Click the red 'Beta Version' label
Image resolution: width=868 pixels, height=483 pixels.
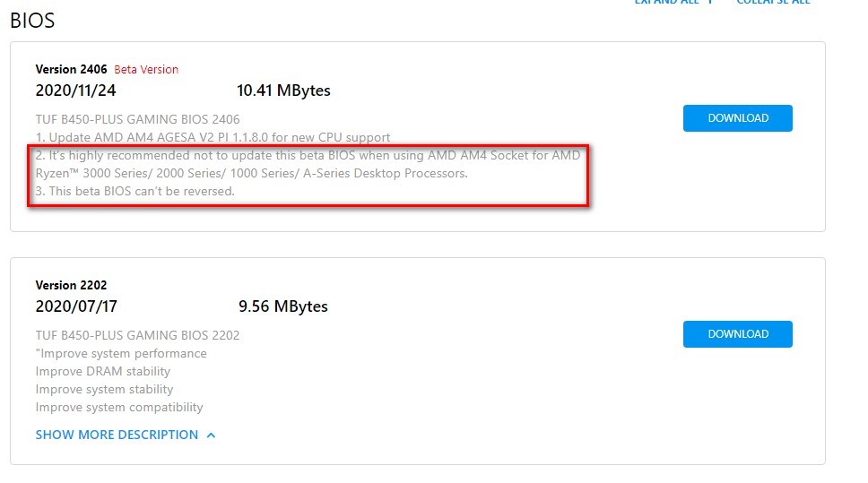(146, 70)
